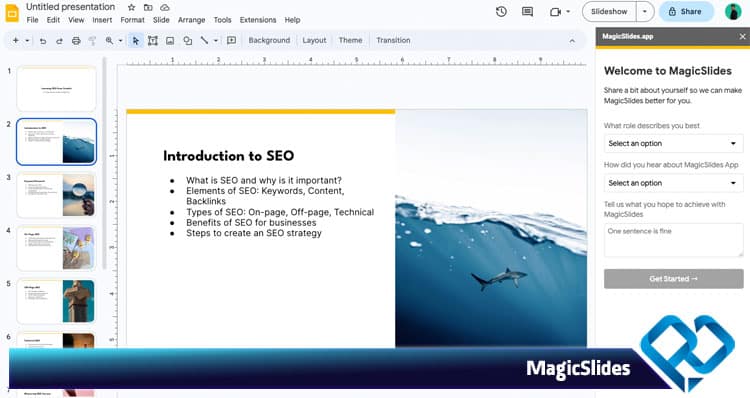Open the Format menu

[132, 20]
